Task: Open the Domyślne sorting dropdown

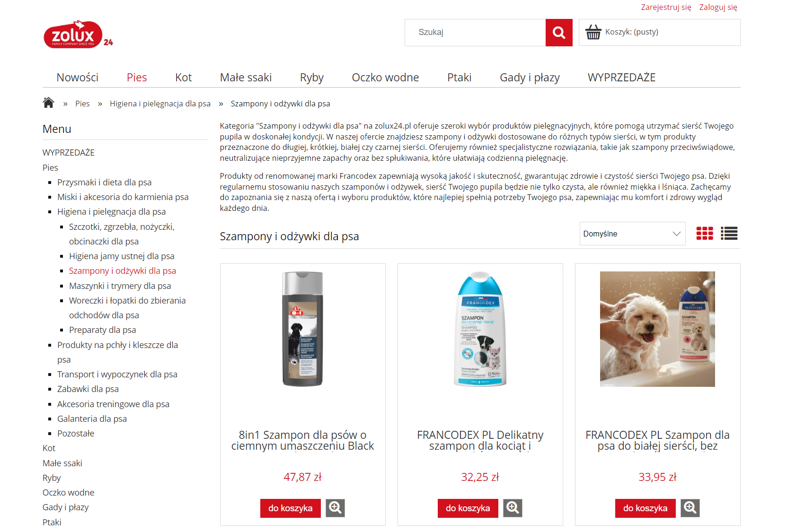Action: coord(632,234)
